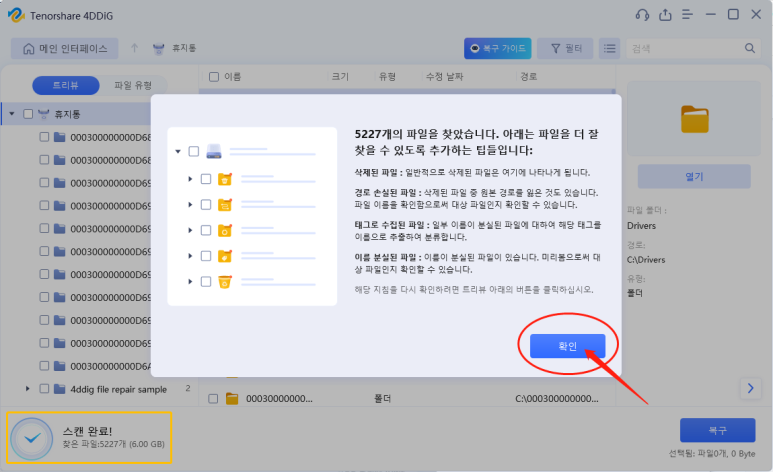Switch to list view icon beside 필터
The image size is (773, 472).
click(x=610, y=48)
